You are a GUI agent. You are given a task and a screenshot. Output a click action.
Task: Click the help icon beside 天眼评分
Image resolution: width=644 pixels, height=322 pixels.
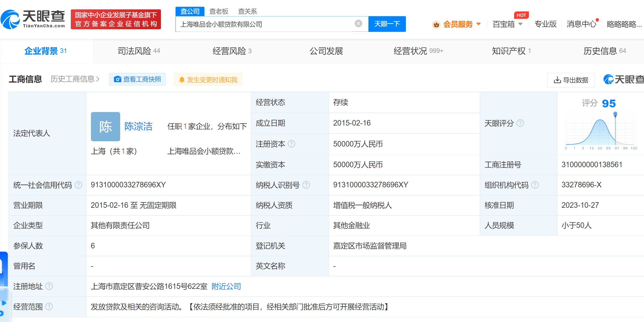click(520, 123)
